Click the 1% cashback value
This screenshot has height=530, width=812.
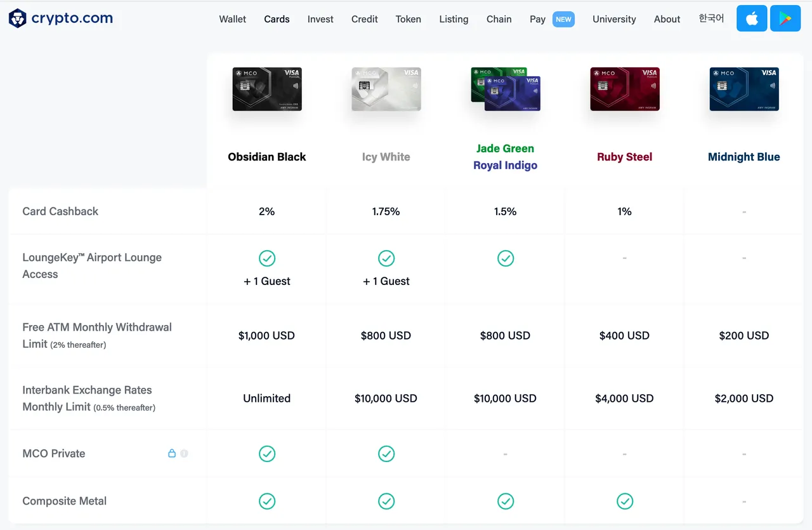coord(625,211)
